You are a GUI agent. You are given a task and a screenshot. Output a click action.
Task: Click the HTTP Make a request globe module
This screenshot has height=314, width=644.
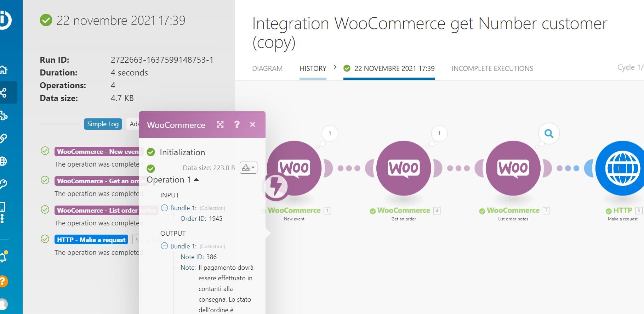point(621,168)
